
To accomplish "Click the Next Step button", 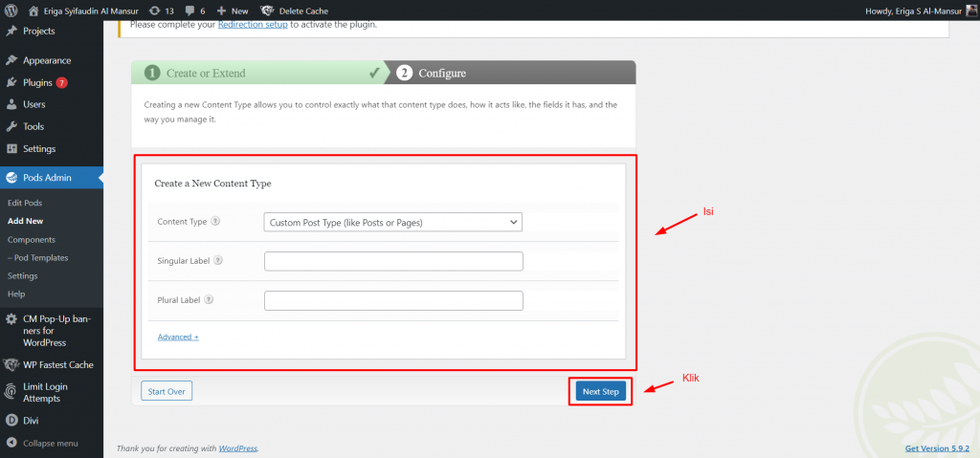I will 601,392.
